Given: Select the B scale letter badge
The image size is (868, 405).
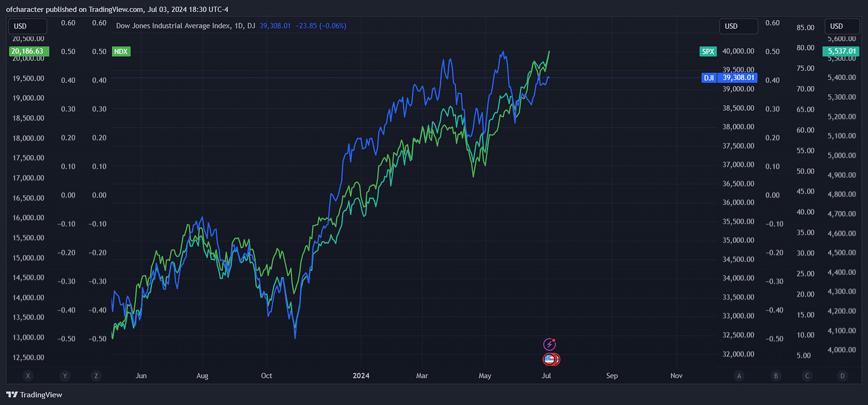Looking at the screenshot, I should [x=776, y=376].
